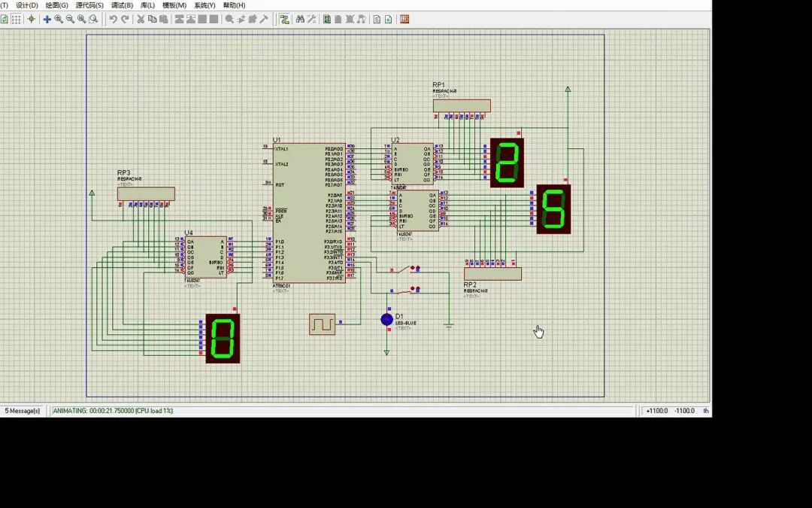Open the Bill of Materials report
The height and width of the screenshot is (508, 812).
click(377, 20)
